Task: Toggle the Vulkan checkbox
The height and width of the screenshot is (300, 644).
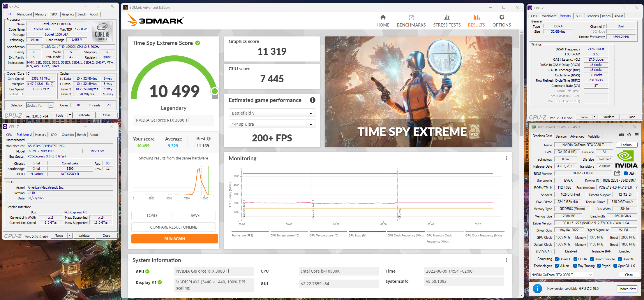Action: (x=557, y=266)
